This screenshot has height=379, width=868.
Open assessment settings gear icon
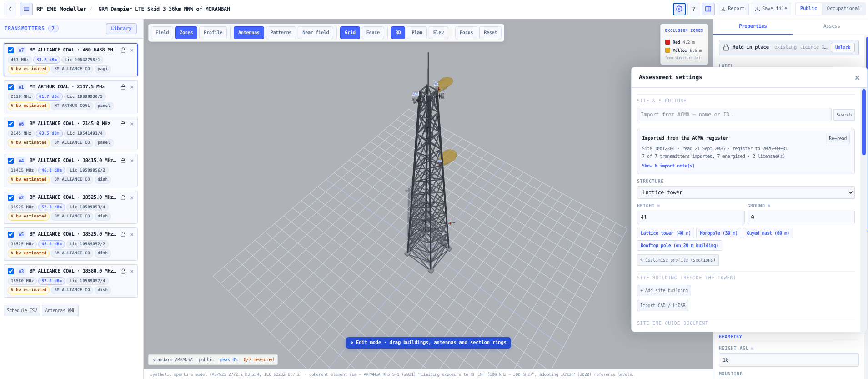pyautogui.click(x=679, y=9)
